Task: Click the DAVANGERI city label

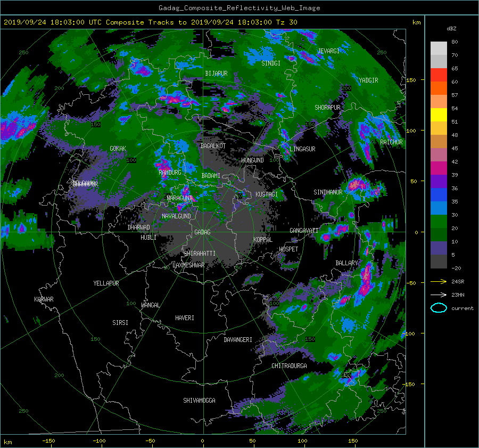Action: click(x=238, y=340)
